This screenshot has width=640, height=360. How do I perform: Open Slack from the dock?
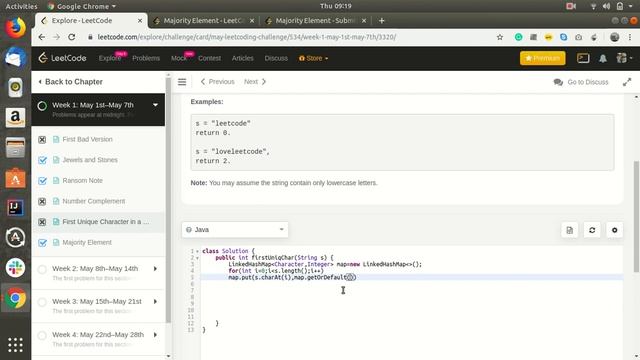pyautogui.click(x=16, y=268)
